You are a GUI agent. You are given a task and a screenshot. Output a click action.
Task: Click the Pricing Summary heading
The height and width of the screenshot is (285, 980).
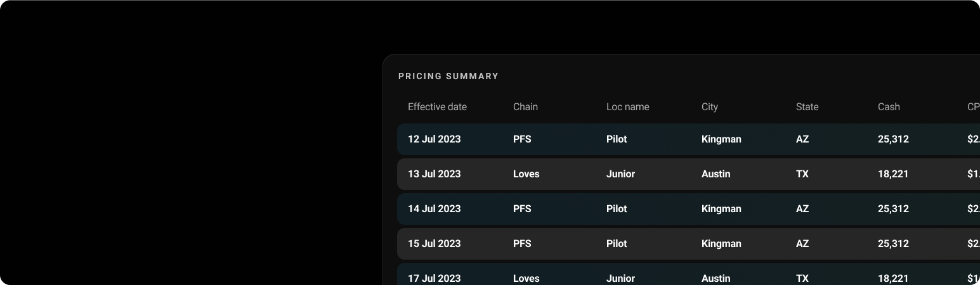tap(448, 76)
